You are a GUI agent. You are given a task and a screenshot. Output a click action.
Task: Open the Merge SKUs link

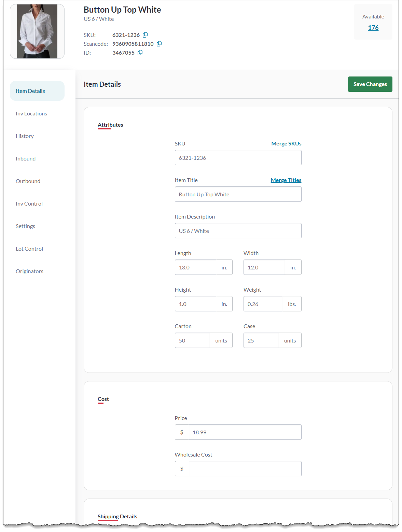[286, 143]
